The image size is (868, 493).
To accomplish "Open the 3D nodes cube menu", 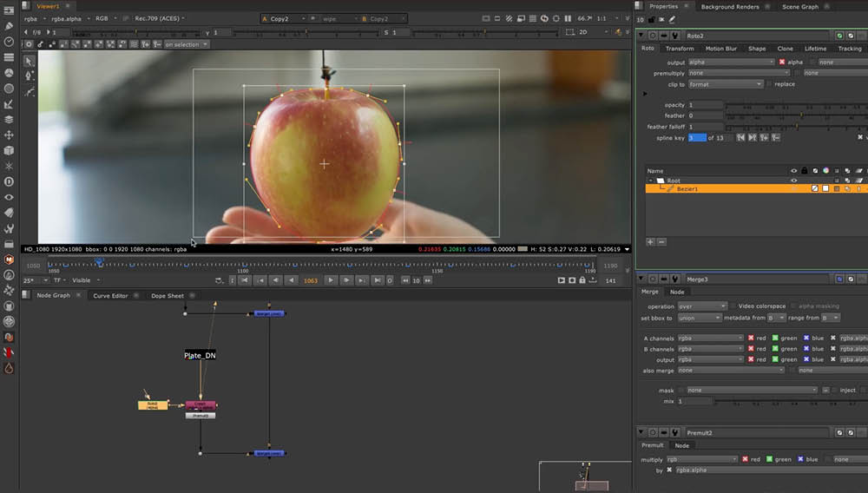I will [9, 151].
